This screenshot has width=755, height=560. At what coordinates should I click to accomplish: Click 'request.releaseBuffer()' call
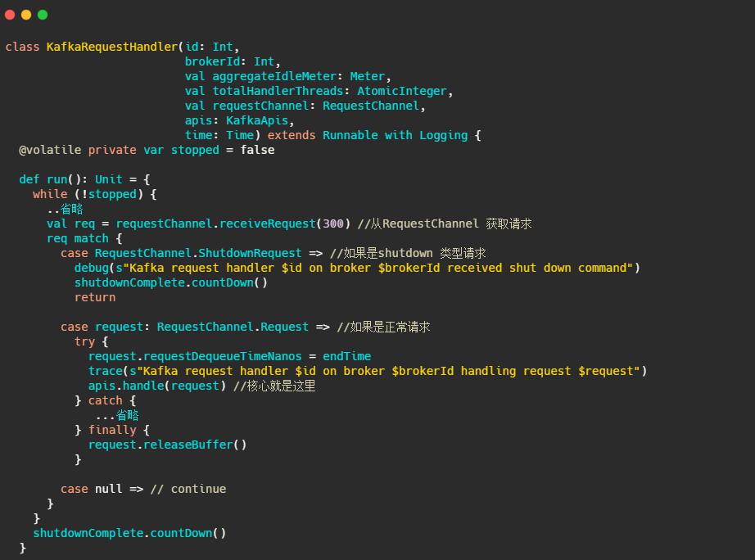coord(167,445)
